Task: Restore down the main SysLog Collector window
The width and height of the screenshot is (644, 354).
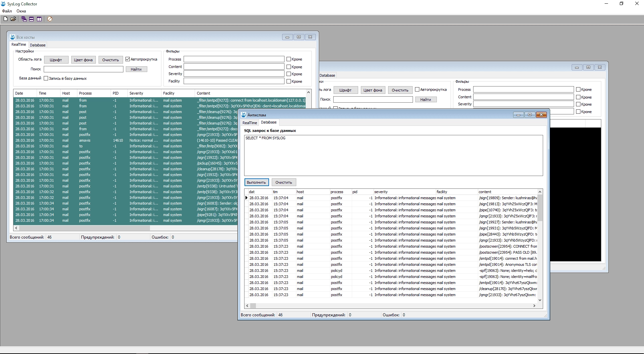Action: (x=621, y=4)
